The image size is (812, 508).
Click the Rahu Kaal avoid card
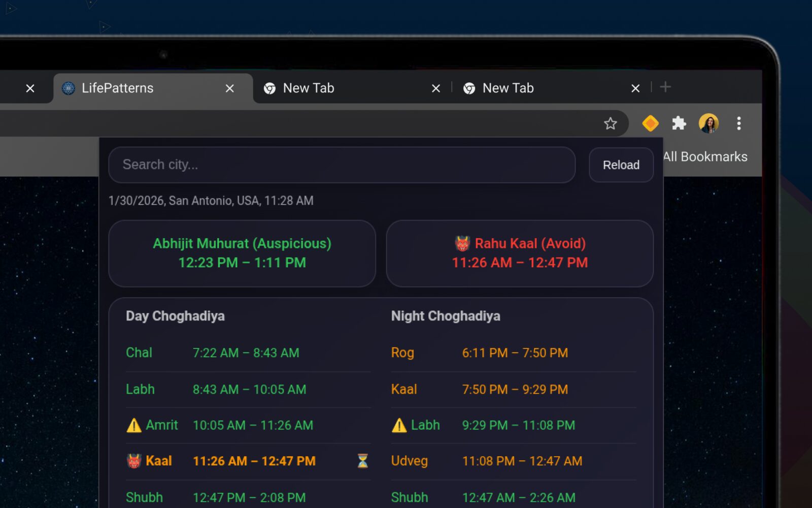(x=520, y=253)
